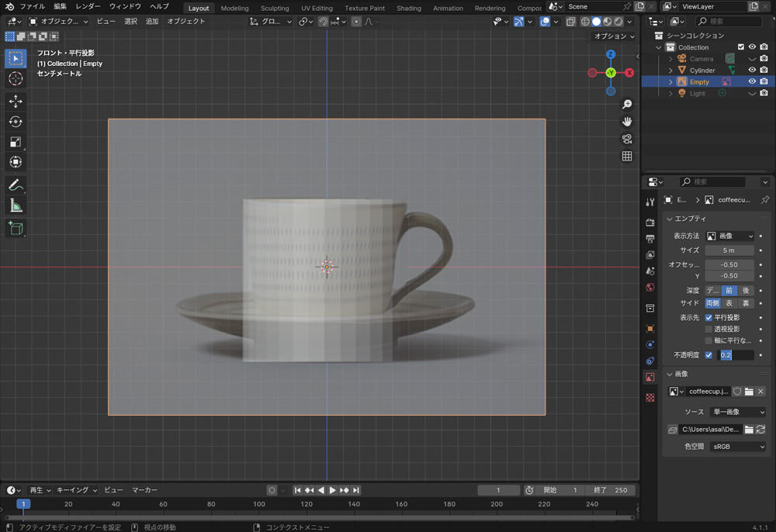Enable the 透視投影 checkbox
Image resolution: width=776 pixels, height=532 pixels.
708,329
